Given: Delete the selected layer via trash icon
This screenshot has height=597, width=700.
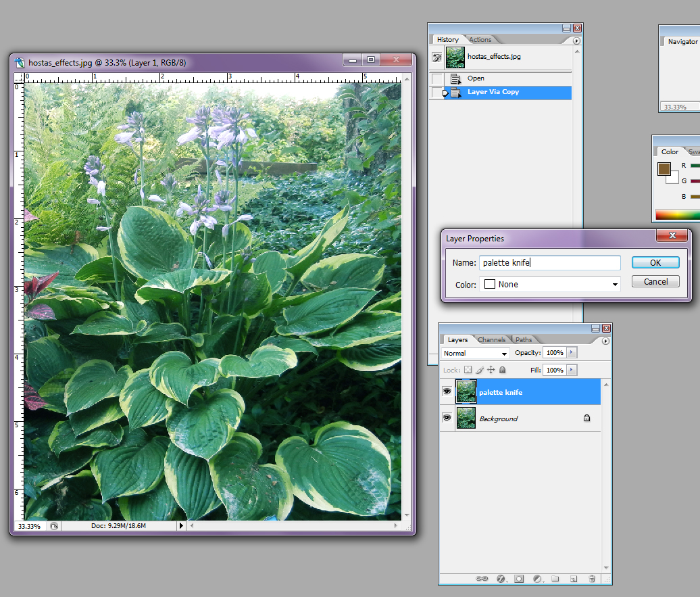Looking at the screenshot, I should tap(592, 579).
